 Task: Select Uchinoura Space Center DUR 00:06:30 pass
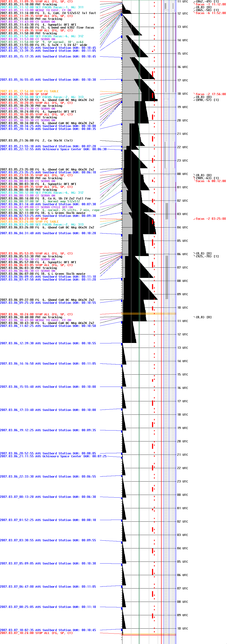pyautogui.click(x=53, y=149)
